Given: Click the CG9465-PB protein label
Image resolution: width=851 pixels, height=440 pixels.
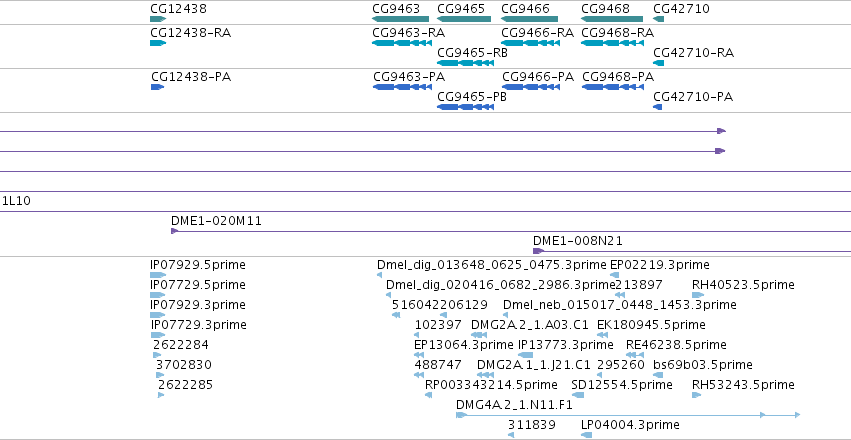Looking at the screenshot, I should click(x=472, y=97).
